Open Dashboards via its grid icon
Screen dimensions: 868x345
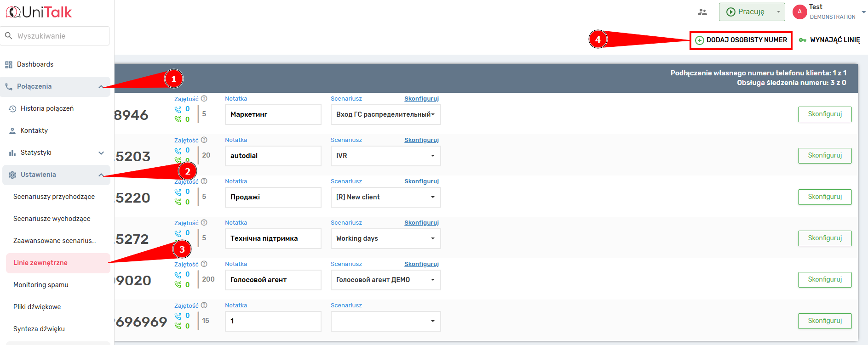click(x=9, y=65)
